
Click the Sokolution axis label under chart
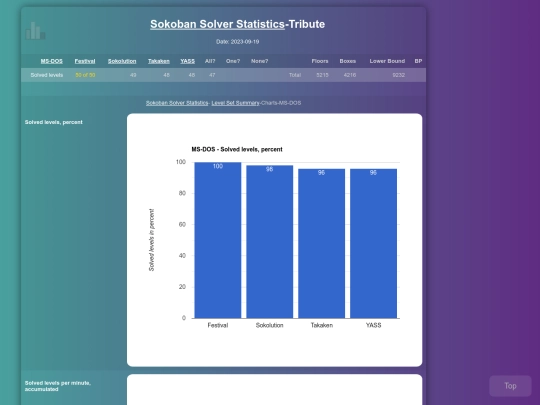[x=270, y=325]
